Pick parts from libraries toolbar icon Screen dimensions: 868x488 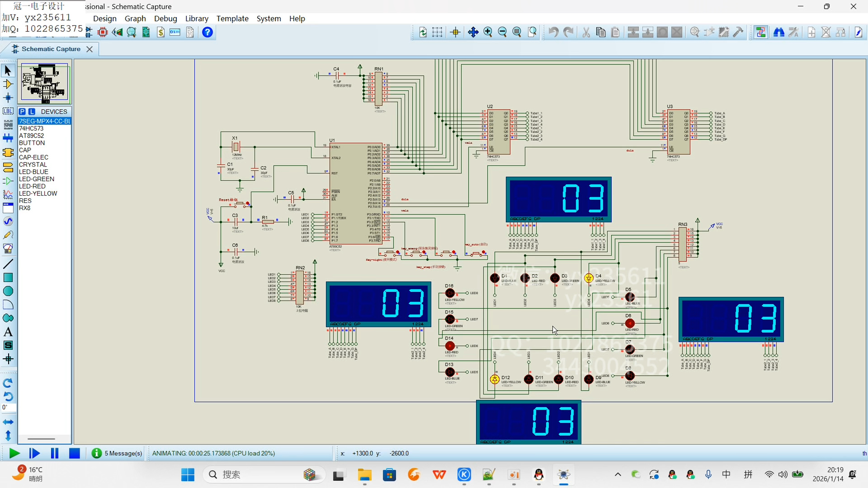pyautogui.click(x=695, y=32)
